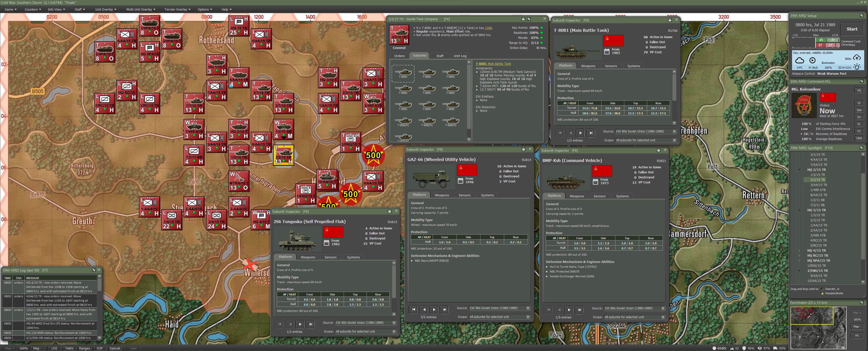Open Scope dropdown in GAZ-66 inspector
868x351 pixels.
499,317
